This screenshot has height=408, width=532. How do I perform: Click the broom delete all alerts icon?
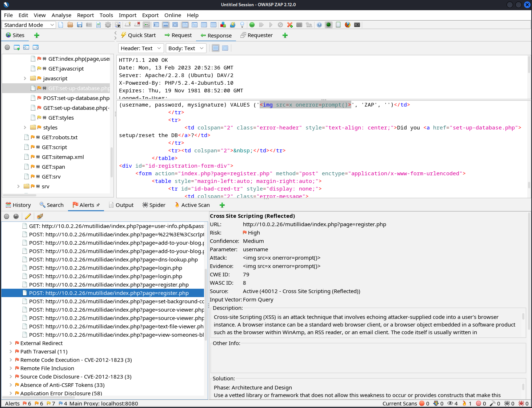click(40, 216)
